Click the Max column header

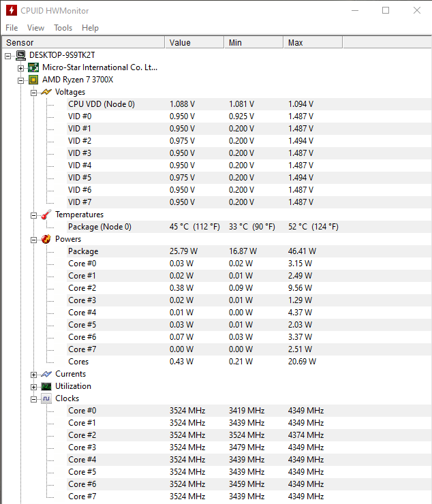[x=313, y=42]
